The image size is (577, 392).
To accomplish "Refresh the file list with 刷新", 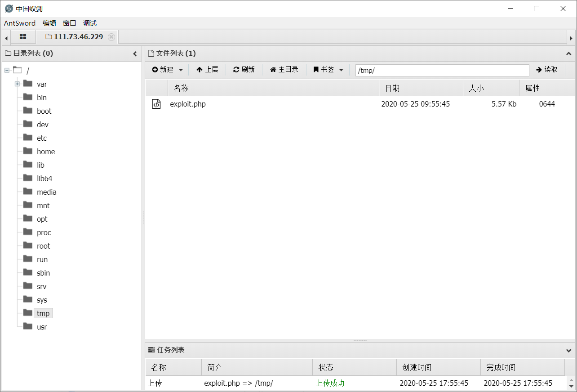I will [x=244, y=69].
